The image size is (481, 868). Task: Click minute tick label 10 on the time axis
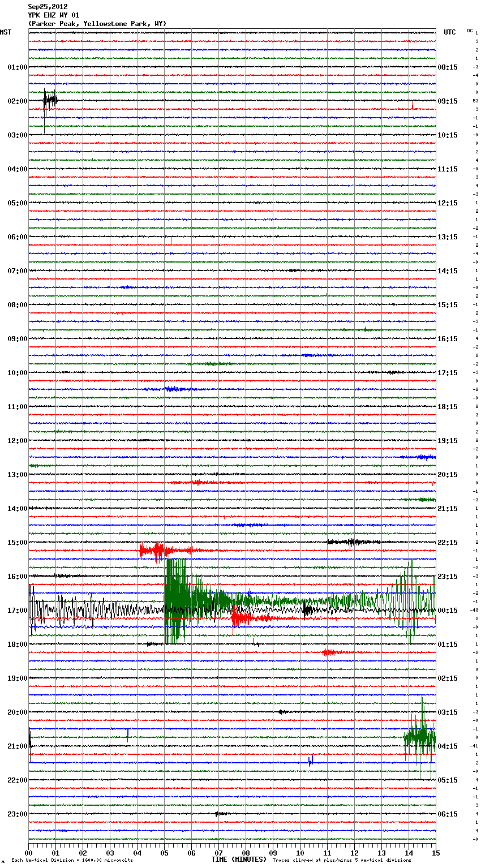click(300, 853)
